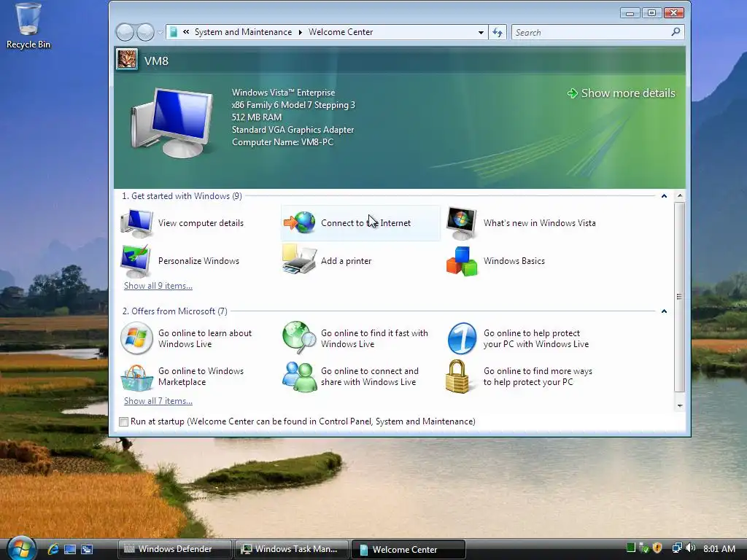747x560 pixels.
Task: Click the green Task Manager CPU tray icon
Action: click(631, 548)
